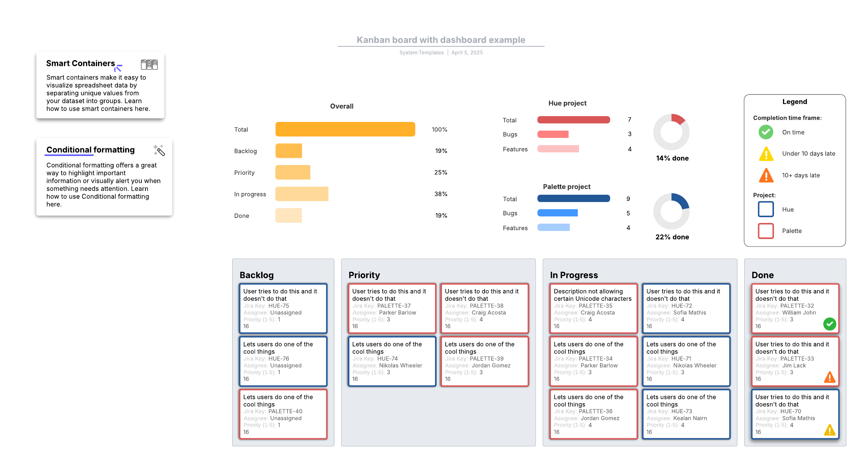Screen dimensions: 868x468
Task: Click the Palette project 22% done donut chart
Action: (671, 211)
